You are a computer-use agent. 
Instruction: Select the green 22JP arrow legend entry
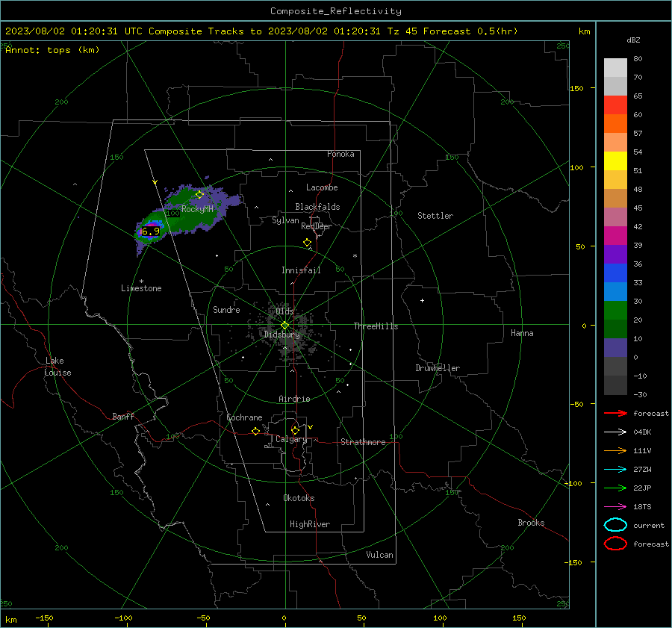click(615, 488)
